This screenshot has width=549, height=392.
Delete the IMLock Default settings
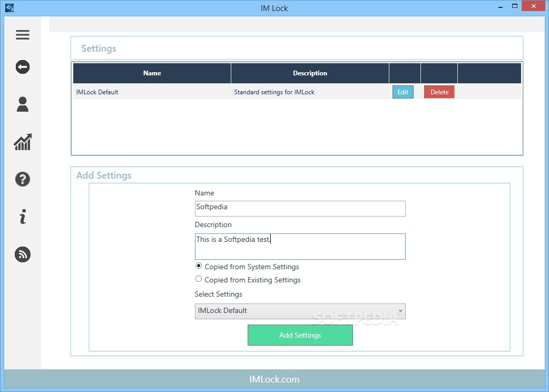click(439, 92)
